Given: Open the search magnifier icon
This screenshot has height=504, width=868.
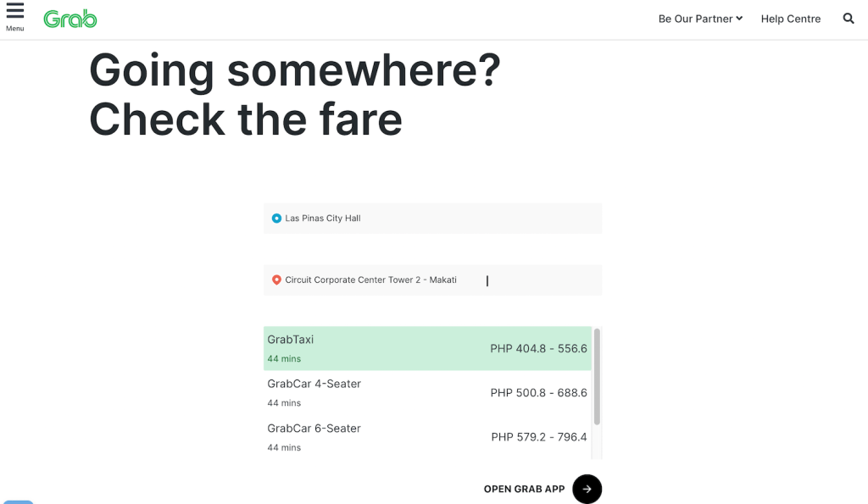Looking at the screenshot, I should tap(849, 18).
